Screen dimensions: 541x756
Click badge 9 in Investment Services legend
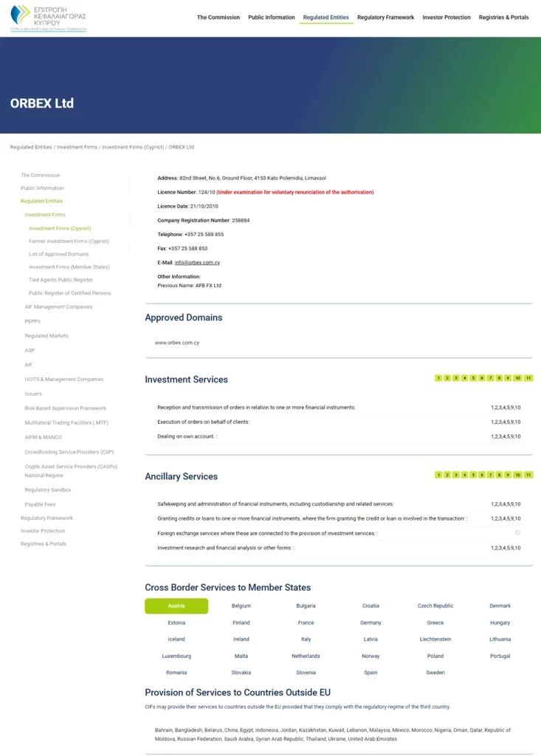coord(508,378)
